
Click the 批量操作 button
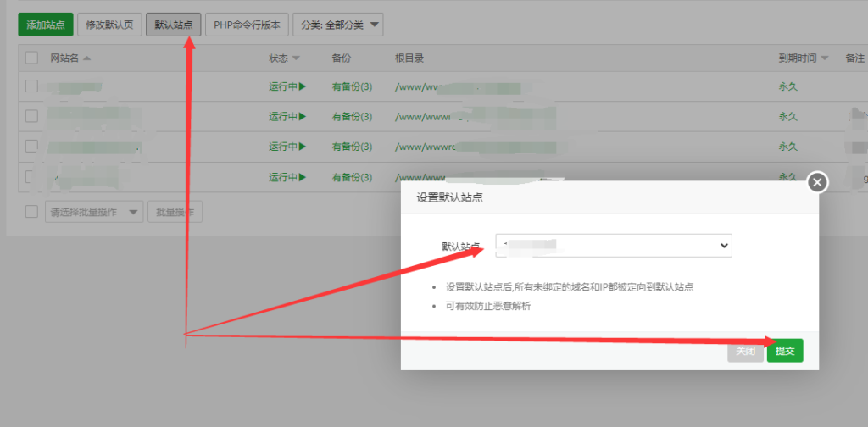tap(175, 212)
